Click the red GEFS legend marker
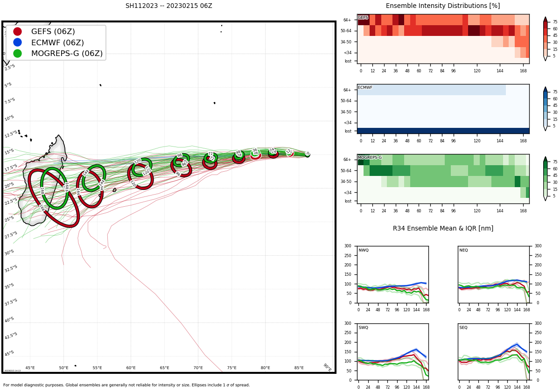Viewport: 560px width, 392px height. click(17, 32)
